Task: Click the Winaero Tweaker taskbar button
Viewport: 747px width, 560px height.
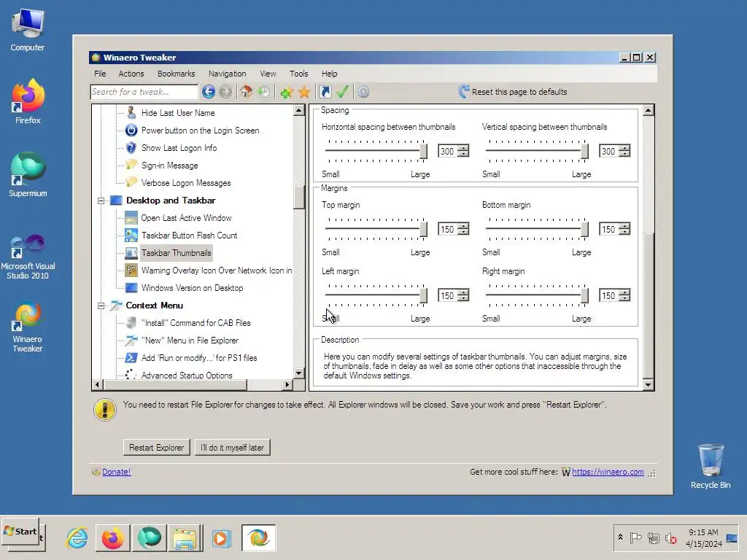Action: tap(258, 538)
